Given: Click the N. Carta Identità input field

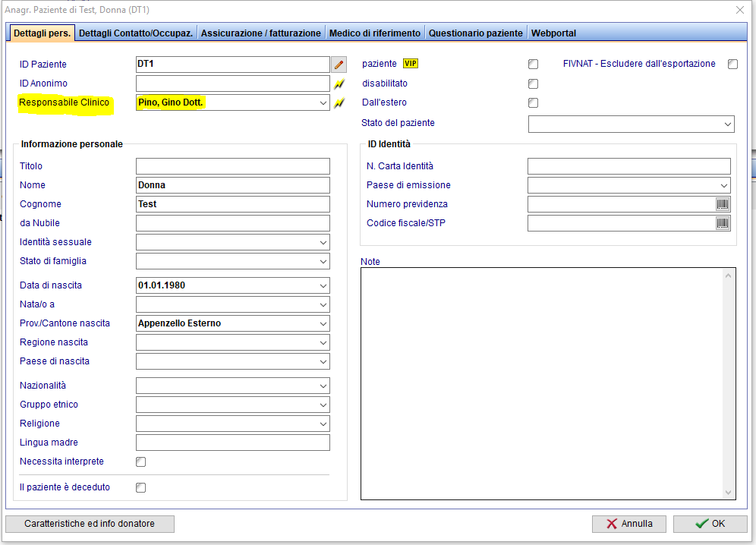Looking at the screenshot, I should point(628,166).
